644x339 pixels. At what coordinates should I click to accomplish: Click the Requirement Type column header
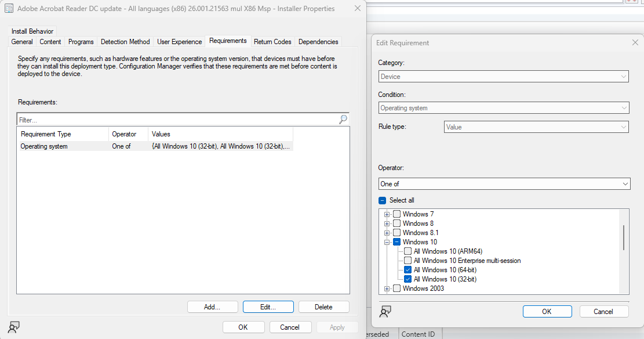click(x=63, y=134)
